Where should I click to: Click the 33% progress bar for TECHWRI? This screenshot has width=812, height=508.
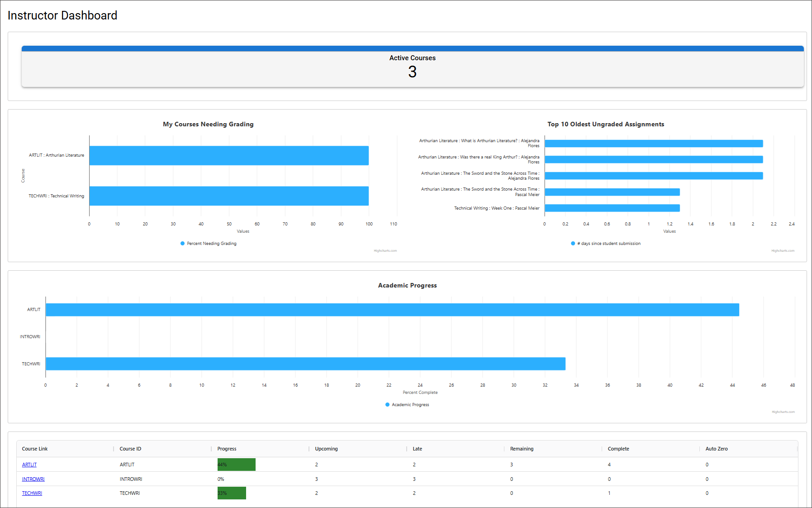point(232,493)
